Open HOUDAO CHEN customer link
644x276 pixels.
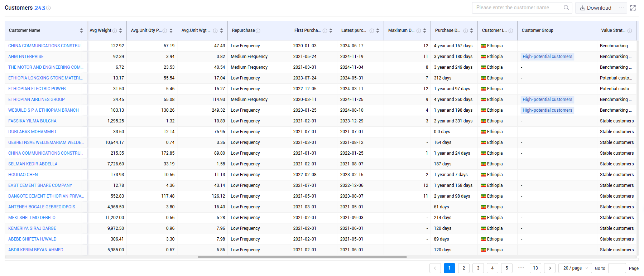tap(24, 175)
